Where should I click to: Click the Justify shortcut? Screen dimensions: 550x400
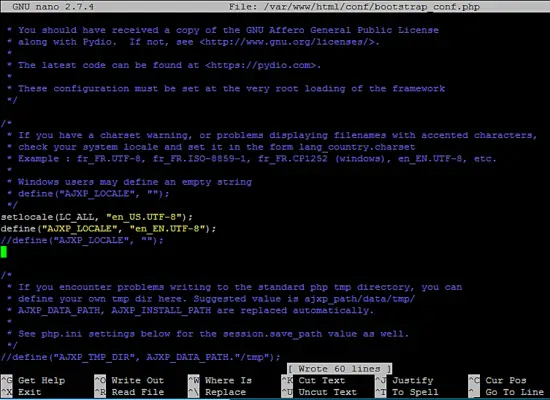tap(404, 380)
